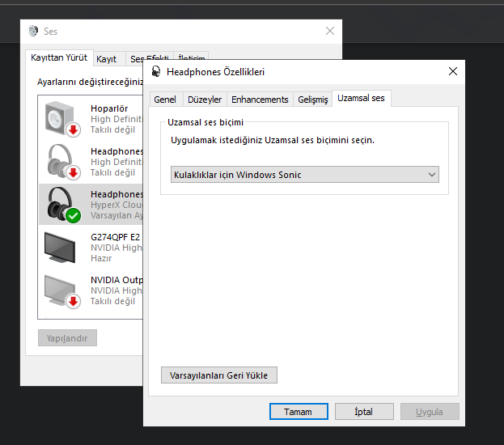This screenshot has width=504, height=445.
Task: Open the Düzeyler tab
Action: pos(205,100)
